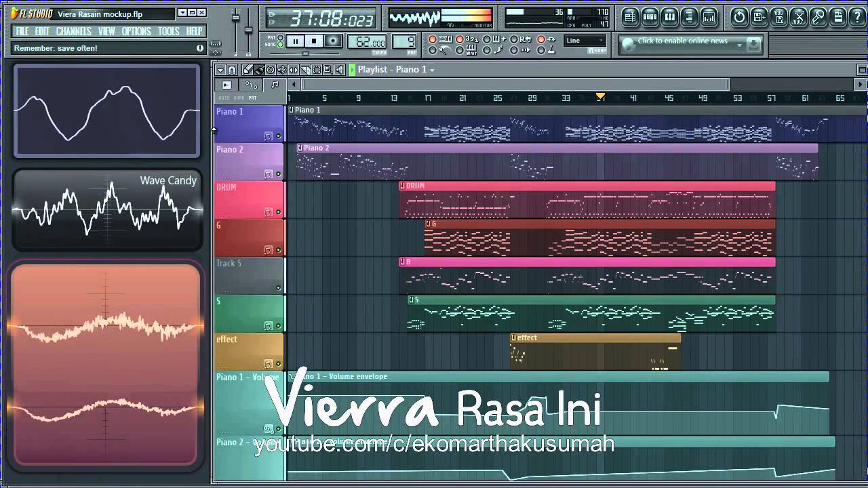Toggle wait for input option
The image size is (868, 488).
click(460, 50)
